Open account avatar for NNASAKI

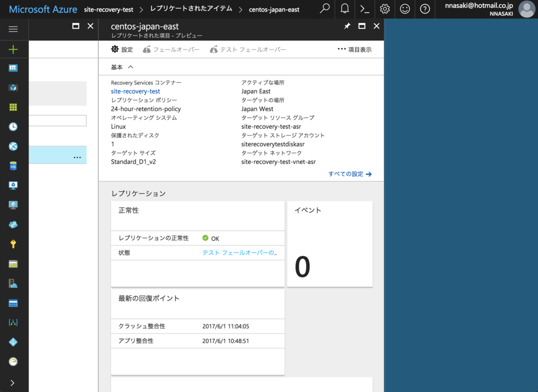coord(526,9)
